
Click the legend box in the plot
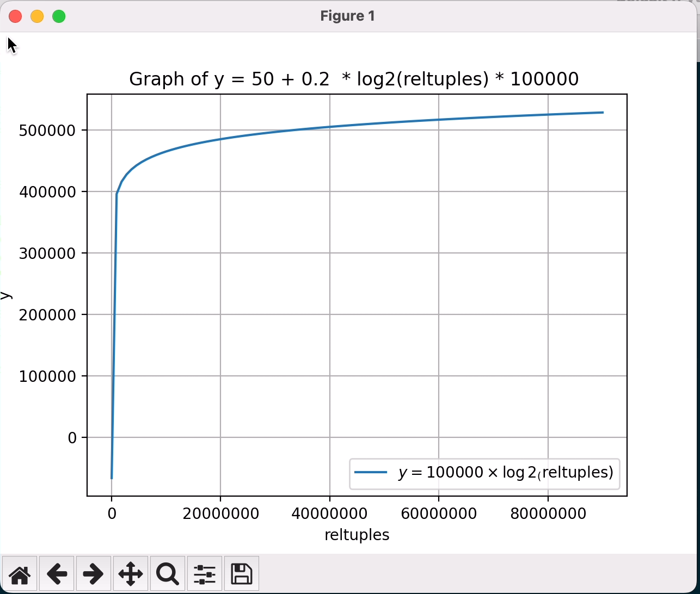click(484, 473)
